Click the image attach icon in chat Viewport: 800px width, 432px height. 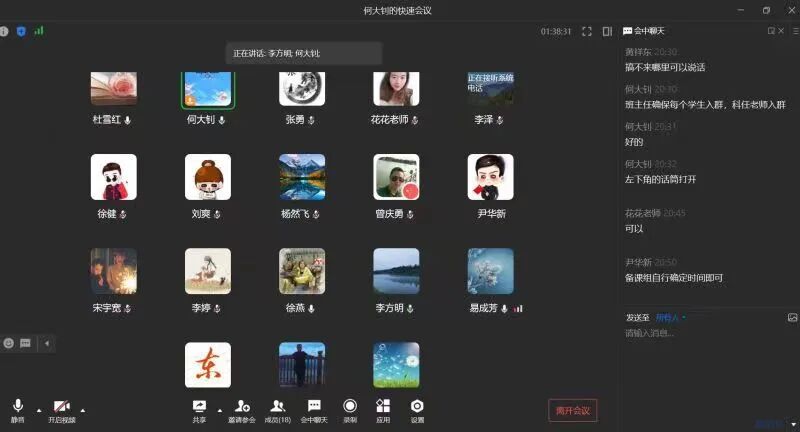tap(792, 317)
